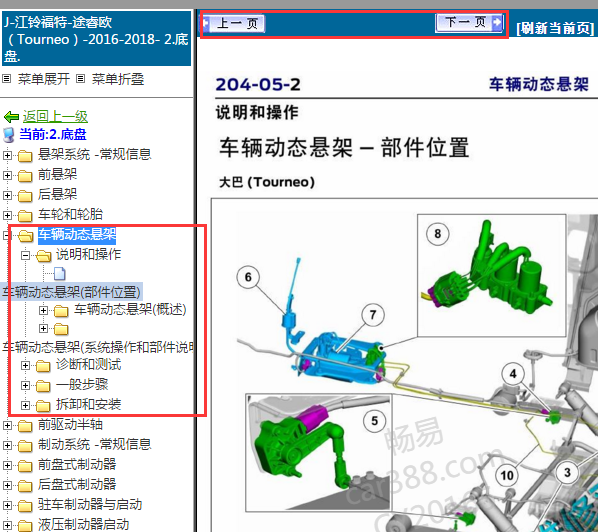Collapse the 说明和操作 subfolder
The height and width of the screenshot is (532, 598).
(x=25, y=255)
